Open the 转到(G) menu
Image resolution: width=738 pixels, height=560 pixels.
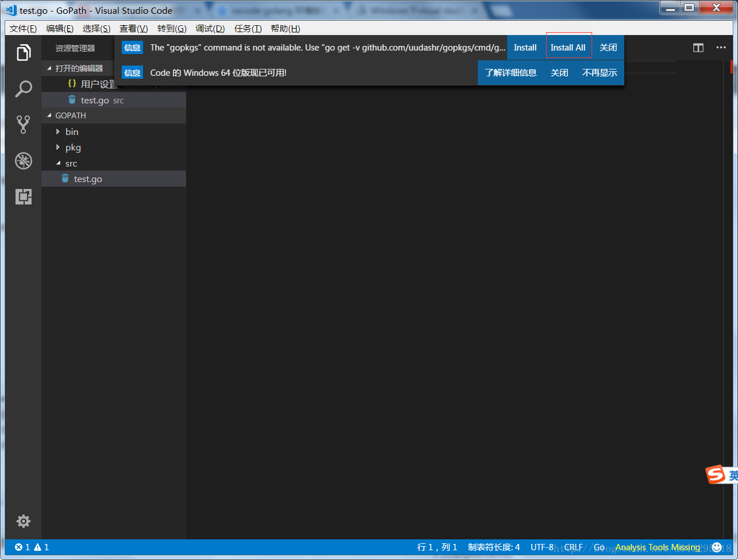pos(172,29)
